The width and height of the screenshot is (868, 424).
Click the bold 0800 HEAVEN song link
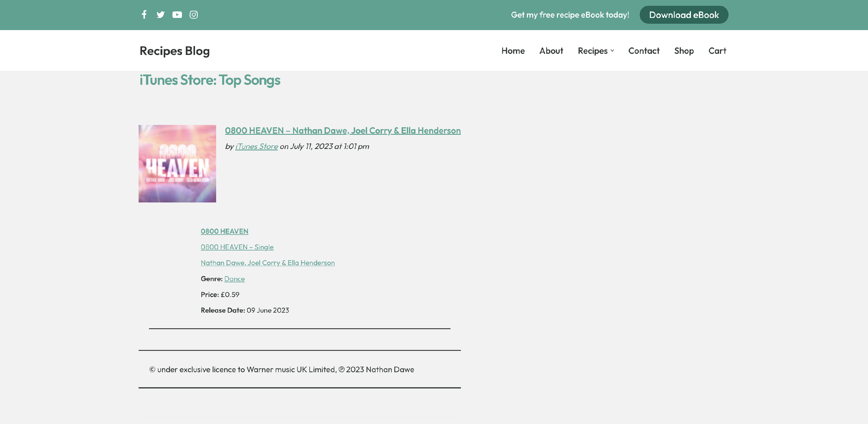pos(225,231)
